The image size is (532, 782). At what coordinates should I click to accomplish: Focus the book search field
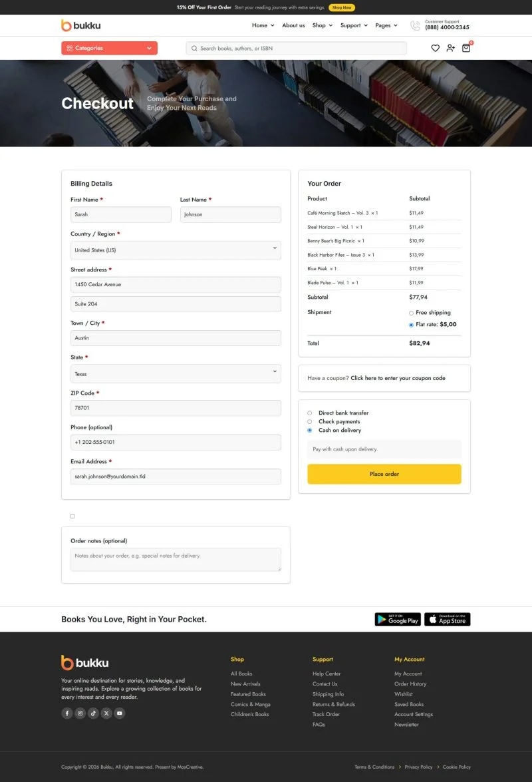point(297,49)
